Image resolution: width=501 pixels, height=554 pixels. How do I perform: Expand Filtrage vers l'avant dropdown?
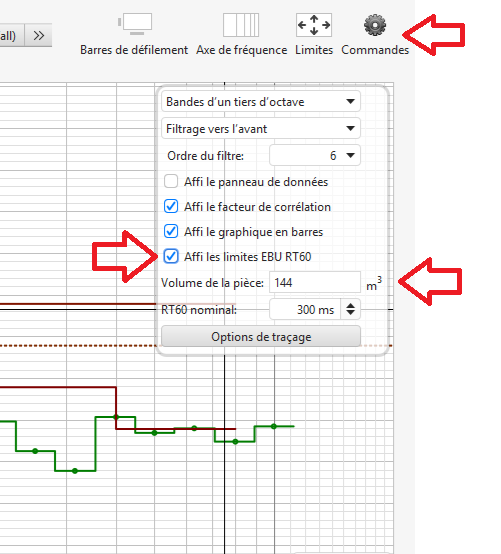click(x=261, y=129)
